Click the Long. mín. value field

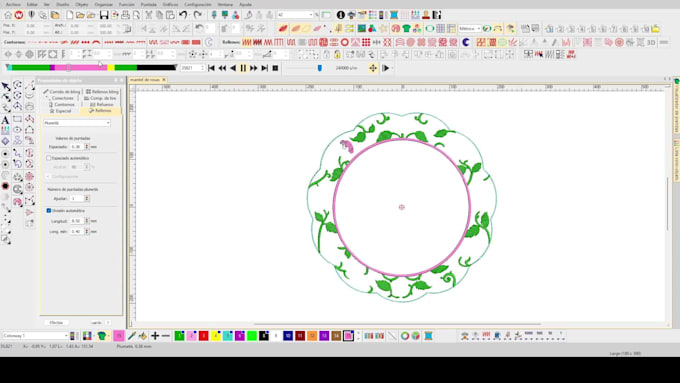tap(77, 232)
